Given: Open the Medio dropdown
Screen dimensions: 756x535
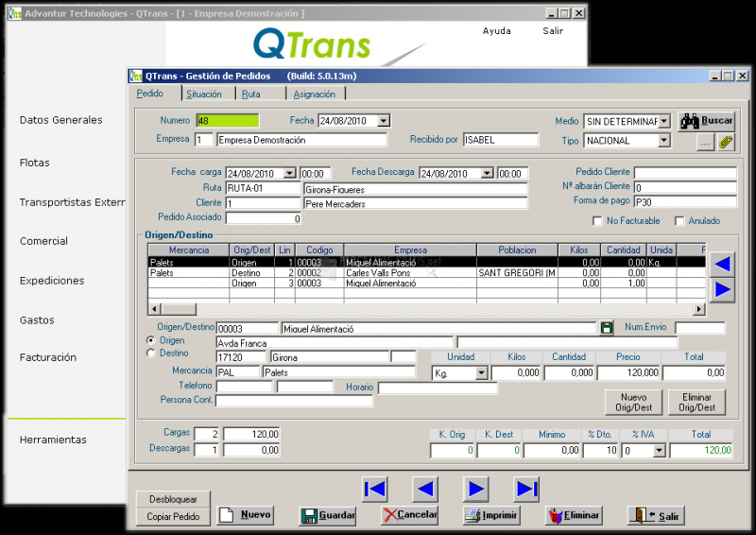Looking at the screenshot, I should tap(664, 121).
